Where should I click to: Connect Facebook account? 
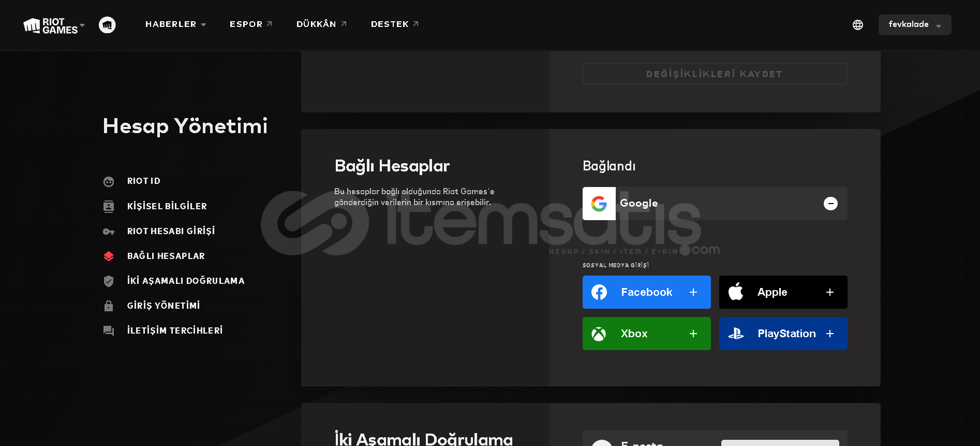(647, 292)
